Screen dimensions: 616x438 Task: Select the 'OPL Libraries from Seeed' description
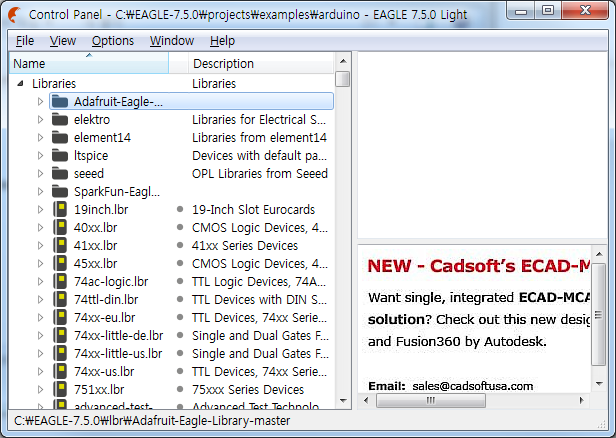(x=260, y=173)
